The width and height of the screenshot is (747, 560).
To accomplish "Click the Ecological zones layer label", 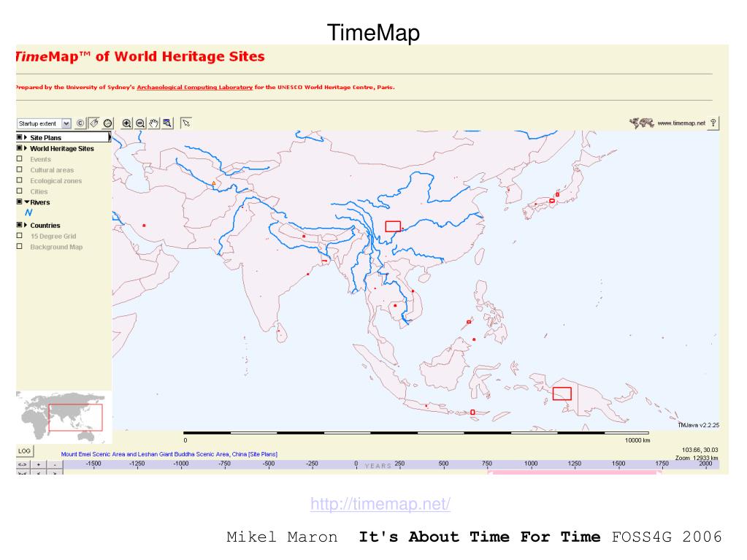I will coord(55,181).
